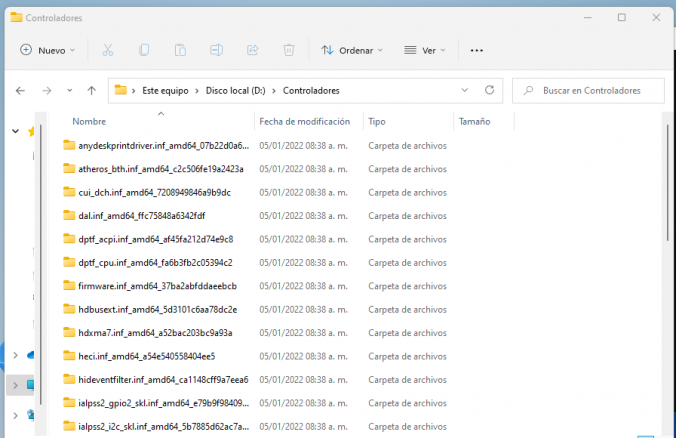Click the Buscar en Controladores search box

point(590,90)
